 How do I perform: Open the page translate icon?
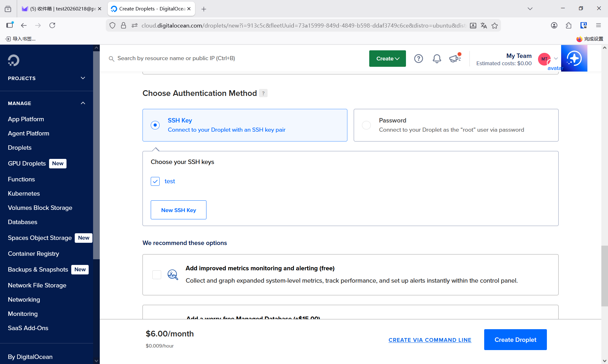click(484, 26)
